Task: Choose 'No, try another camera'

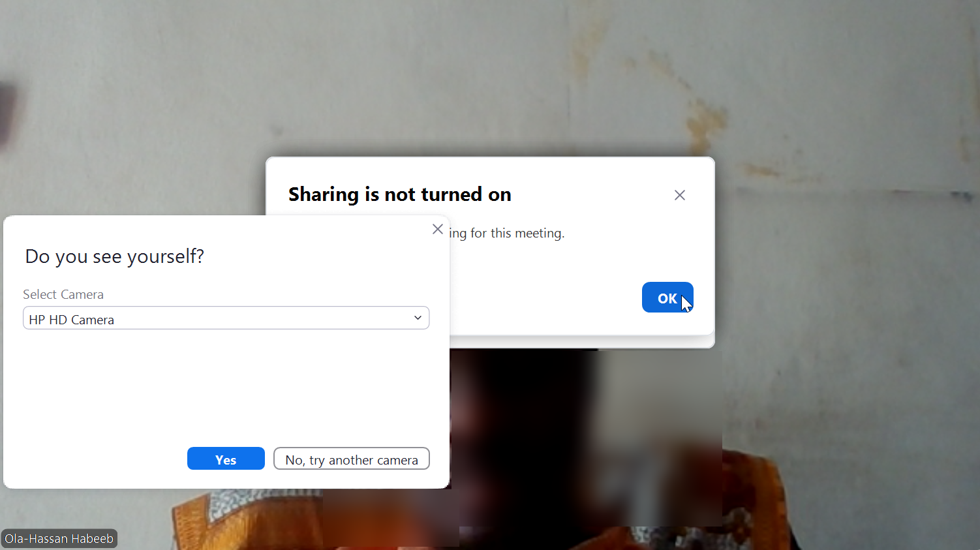Action: pos(352,459)
